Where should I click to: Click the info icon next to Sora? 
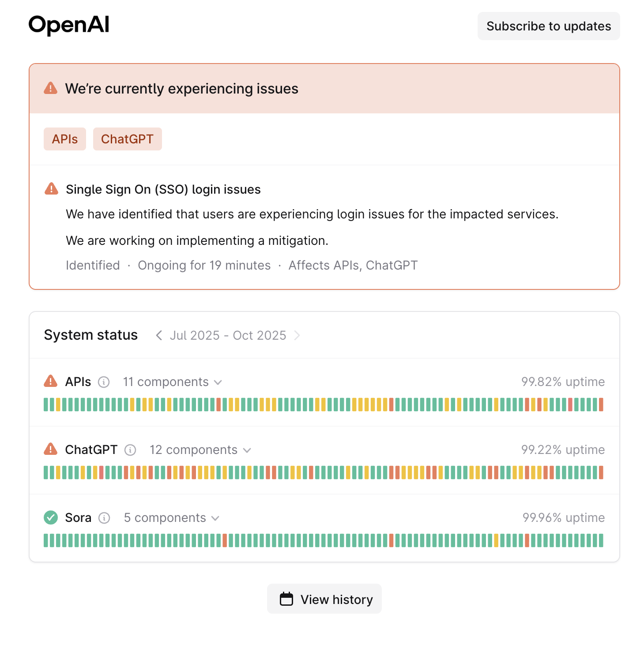coord(104,518)
